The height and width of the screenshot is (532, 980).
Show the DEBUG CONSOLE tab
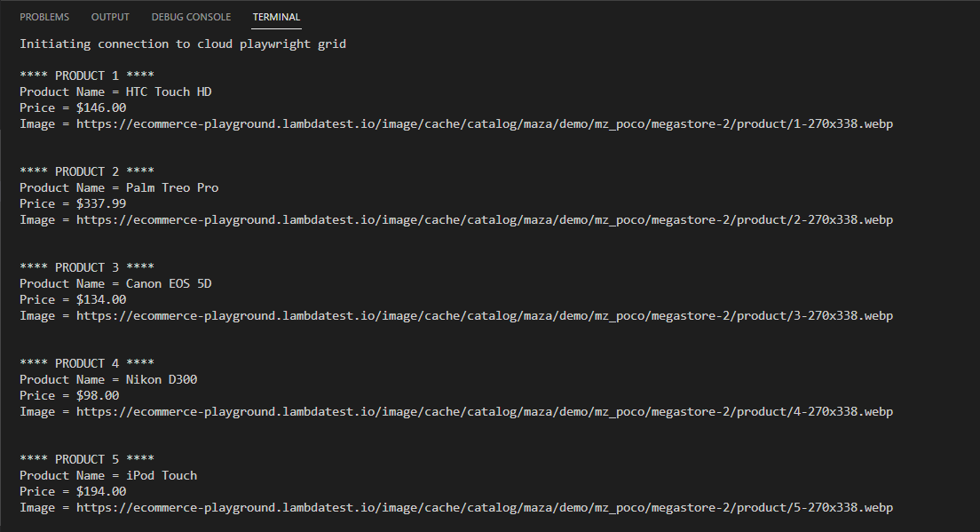click(191, 17)
